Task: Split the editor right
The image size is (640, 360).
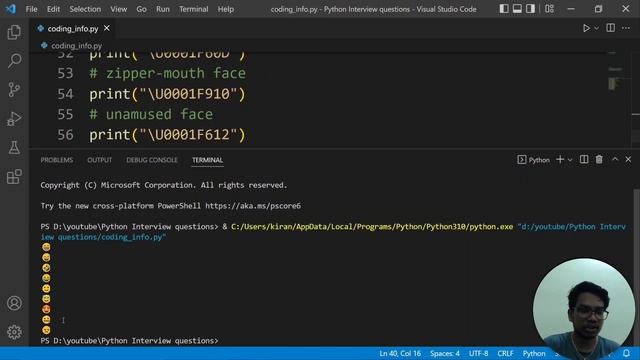Action: tap(611, 28)
